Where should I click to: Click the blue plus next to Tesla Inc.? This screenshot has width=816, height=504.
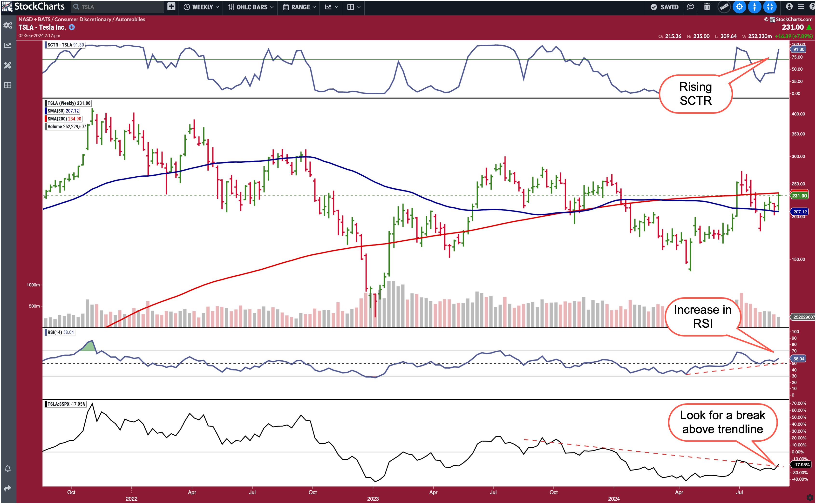pyautogui.click(x=72, y=27)
